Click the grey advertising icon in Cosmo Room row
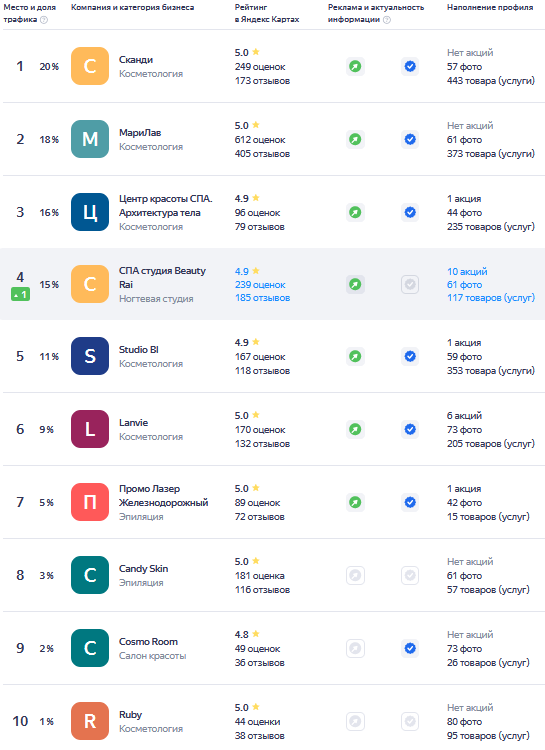The image size is (545, 750). tap(355, 648)
